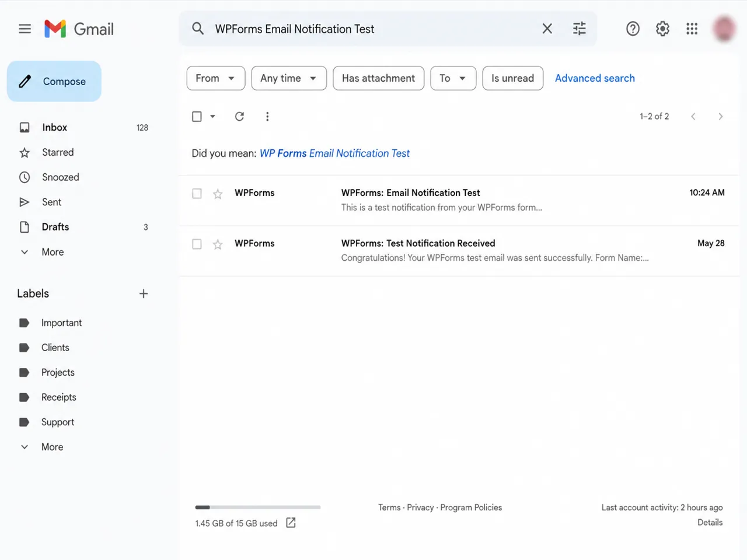Open email 'WPForms: Test Notification Received'

459,251
